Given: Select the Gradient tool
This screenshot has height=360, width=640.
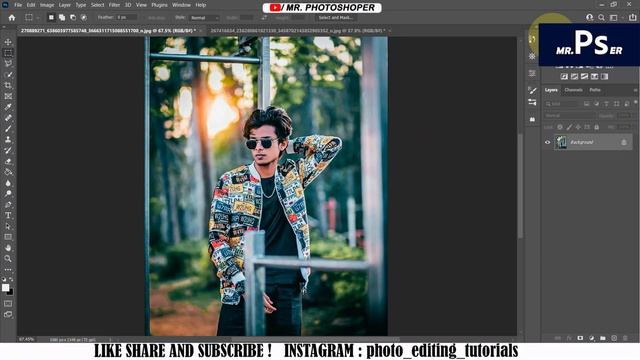Looking at the screenshot, I should tap(8, 172).
